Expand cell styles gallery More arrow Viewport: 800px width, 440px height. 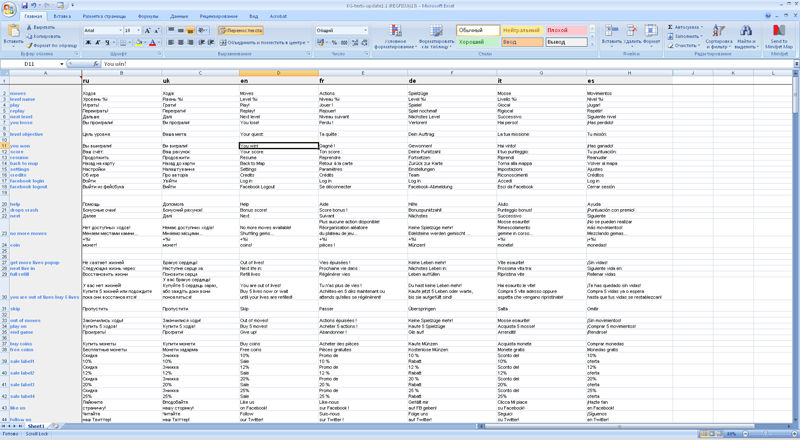(x=592, y=45)
